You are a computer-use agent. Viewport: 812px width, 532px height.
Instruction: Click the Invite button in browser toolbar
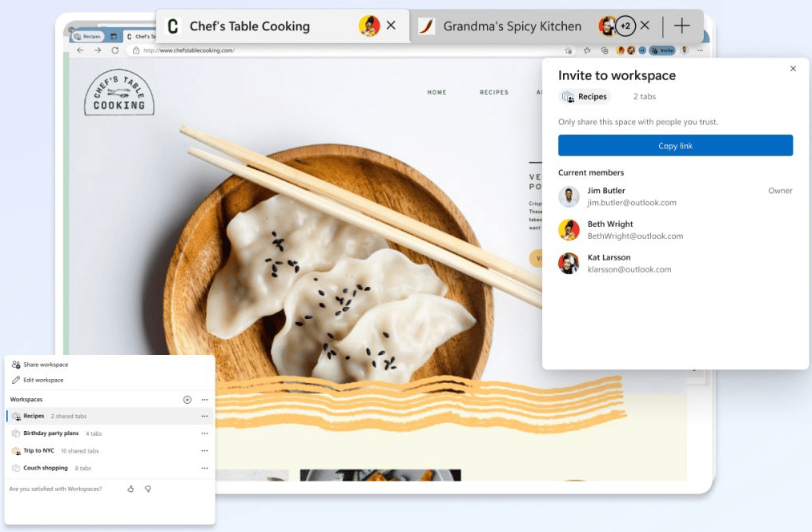pyautogui.click(x=662, y=50)
